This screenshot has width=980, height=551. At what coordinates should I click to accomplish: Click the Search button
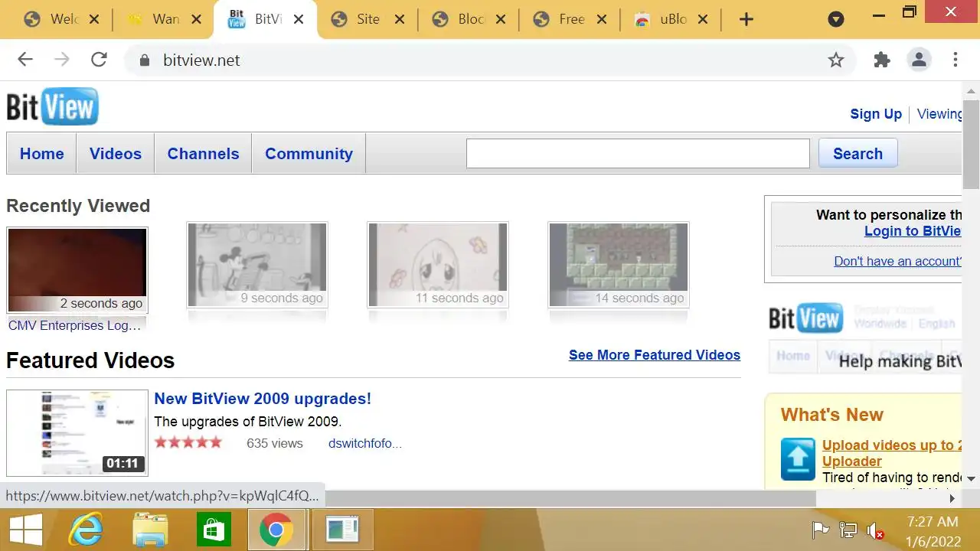pos(857,153)
